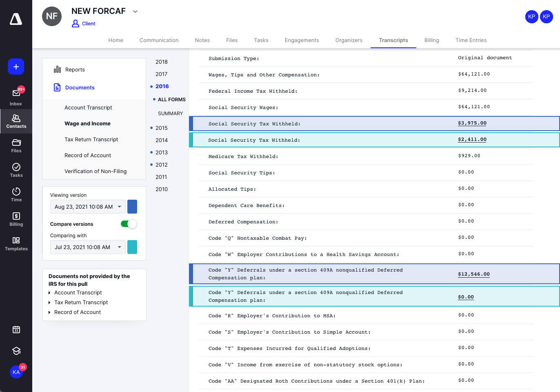Open Files from the left navigation rail

coord(16,145)
